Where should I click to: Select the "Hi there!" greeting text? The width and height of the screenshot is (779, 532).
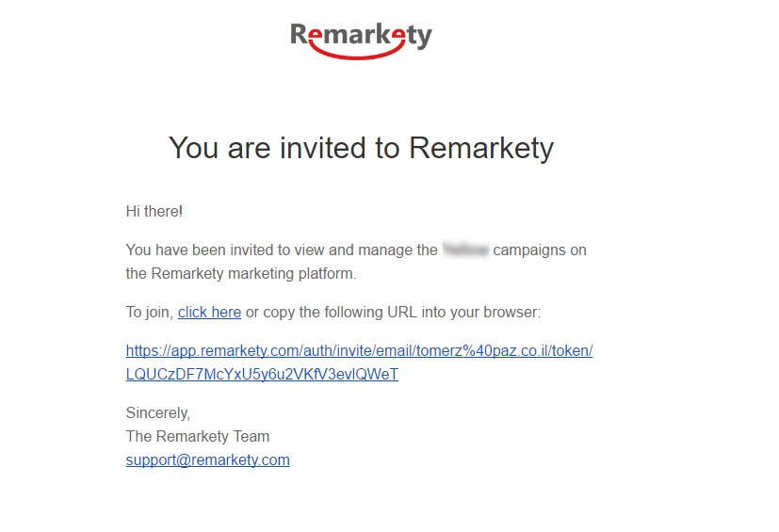click(x=154, y=211)
